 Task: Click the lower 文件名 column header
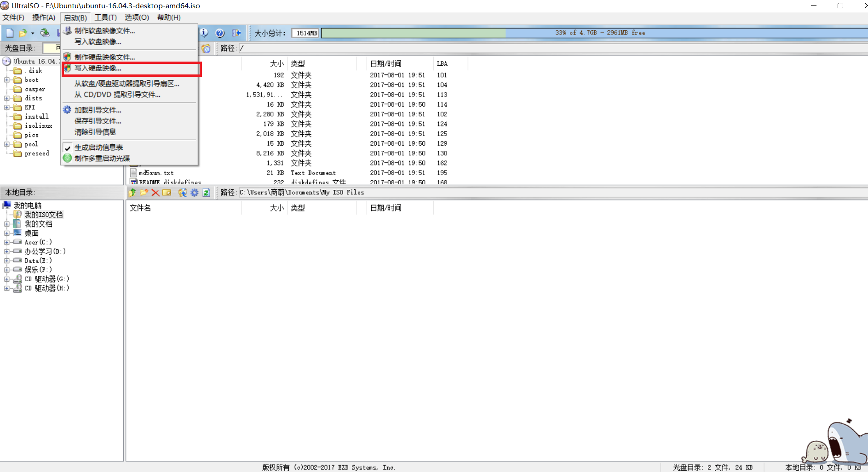(184, 208)
